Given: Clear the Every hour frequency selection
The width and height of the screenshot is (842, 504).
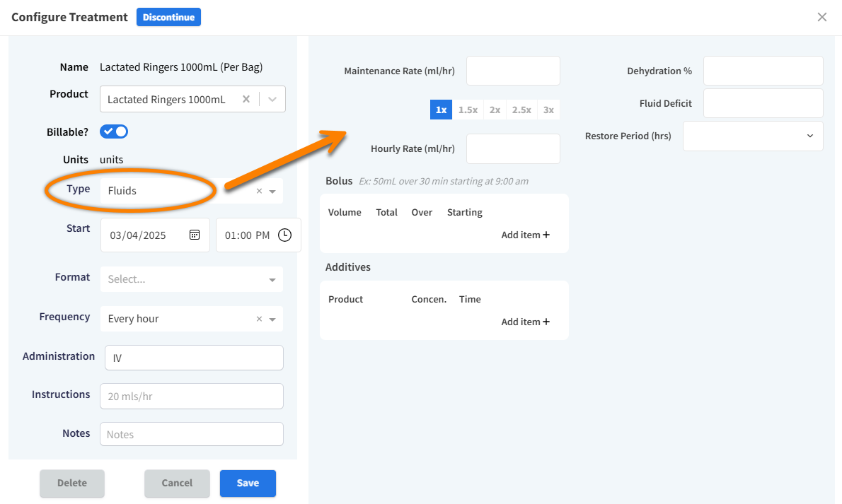Looking at the screenshot, I should coord(259,319).
